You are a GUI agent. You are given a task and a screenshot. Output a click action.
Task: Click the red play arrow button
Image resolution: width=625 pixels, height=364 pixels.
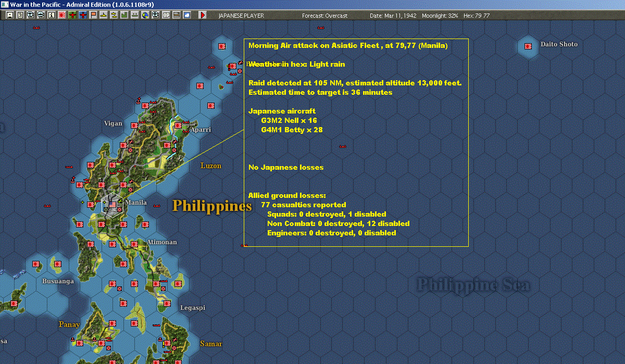pos(203,15)
